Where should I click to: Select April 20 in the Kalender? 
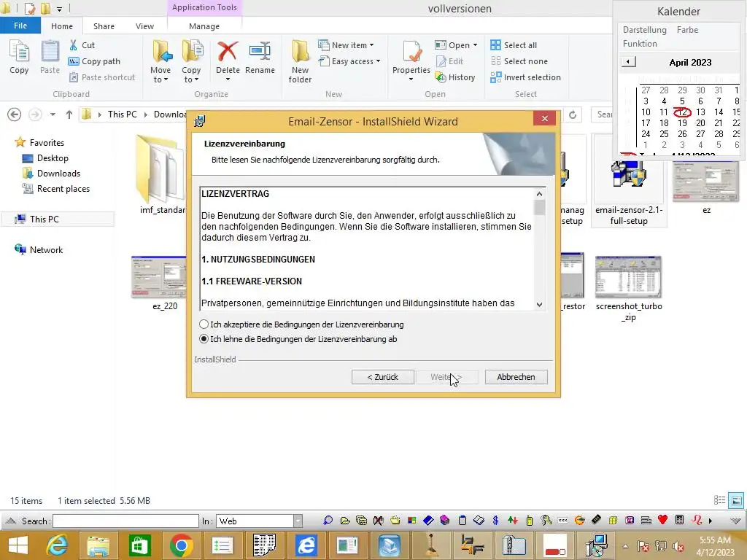700,122
